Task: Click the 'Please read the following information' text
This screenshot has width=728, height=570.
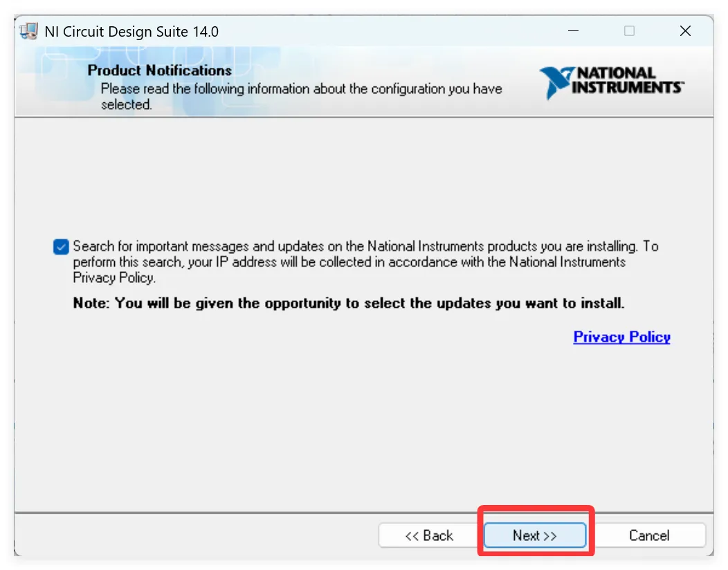Action: point(301,97)
